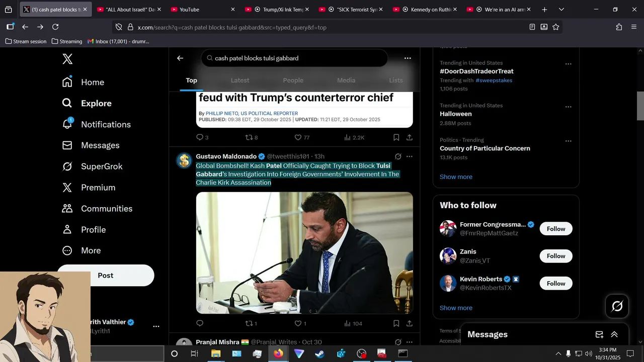
Task: Open more options for DoorDashTradeorTreat trend
Action: point(568,64)
